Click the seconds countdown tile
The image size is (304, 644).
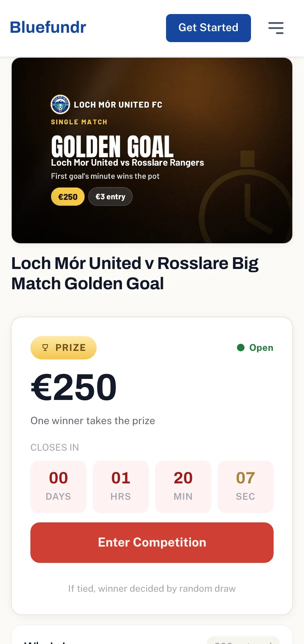(246, 487)
